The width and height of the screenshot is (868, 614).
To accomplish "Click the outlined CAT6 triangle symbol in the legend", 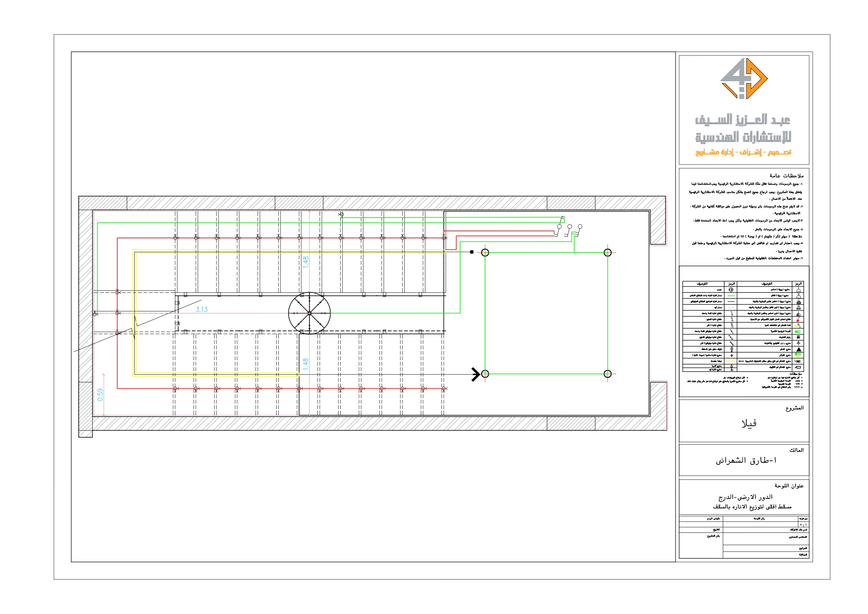I will coord(799,343).
